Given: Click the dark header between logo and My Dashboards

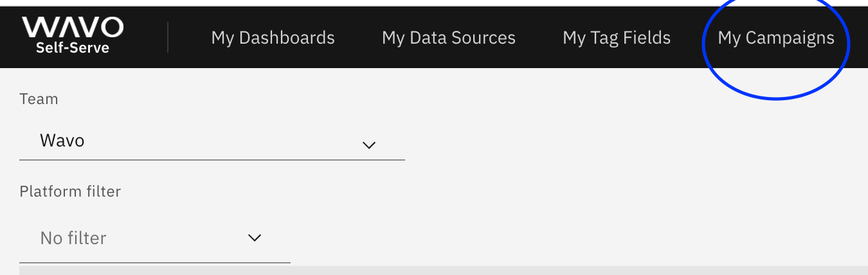Looking at the screenshot, I should pos(190,37).
